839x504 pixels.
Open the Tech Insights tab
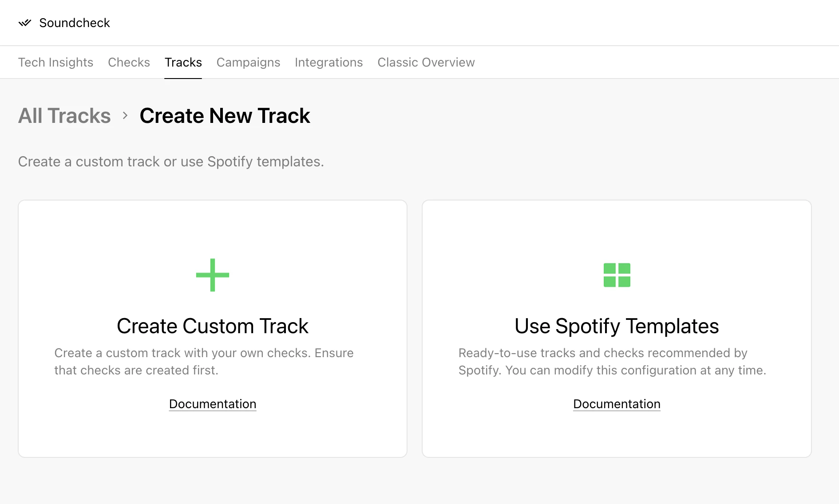pos(55,62)
